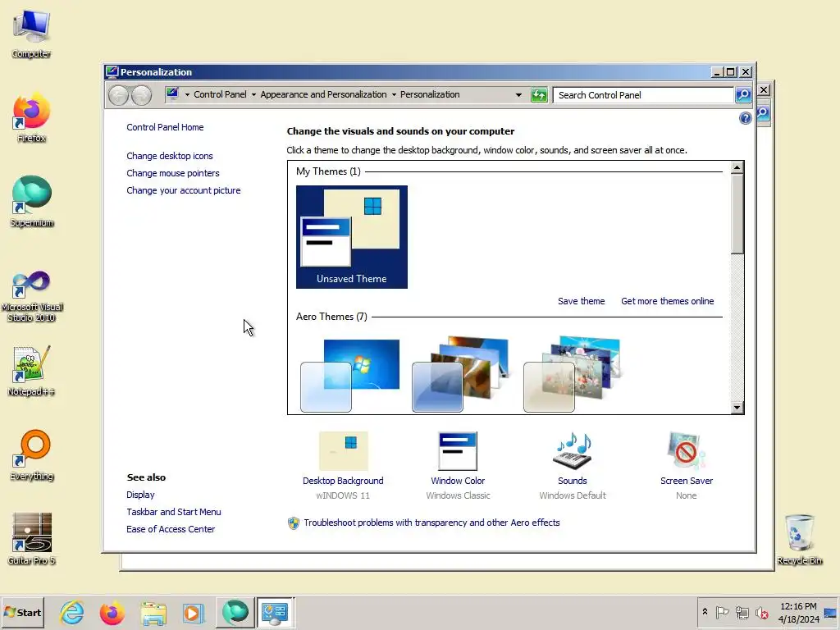Open Change desktop icons link
The image size is (840, 630).
(170, 156)
